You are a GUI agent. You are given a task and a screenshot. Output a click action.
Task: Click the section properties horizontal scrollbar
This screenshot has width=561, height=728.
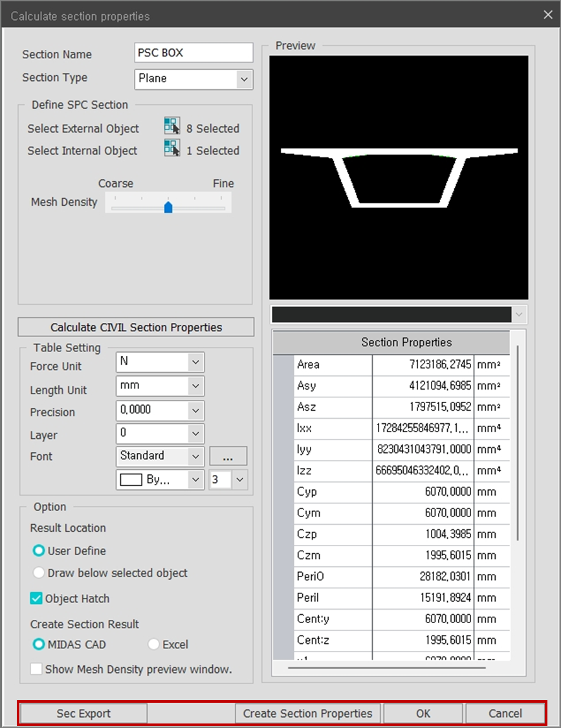[x=386, y=668]
